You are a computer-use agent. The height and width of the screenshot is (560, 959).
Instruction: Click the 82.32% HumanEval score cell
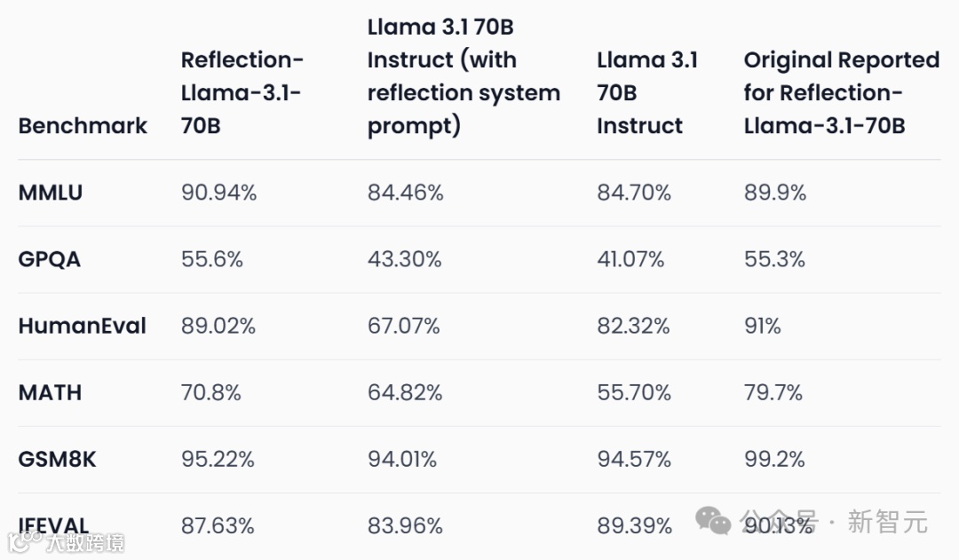(x=633, y=326)
